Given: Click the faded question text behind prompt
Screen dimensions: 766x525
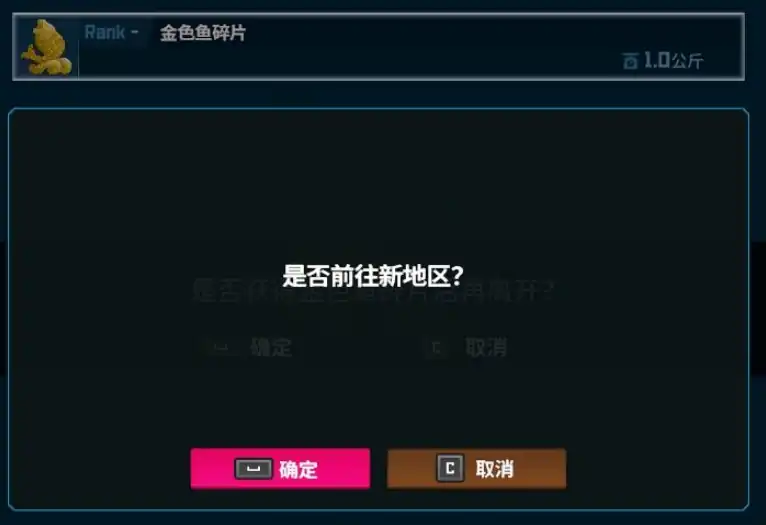Looking at the screenshot, I should (x=372, y=292).
